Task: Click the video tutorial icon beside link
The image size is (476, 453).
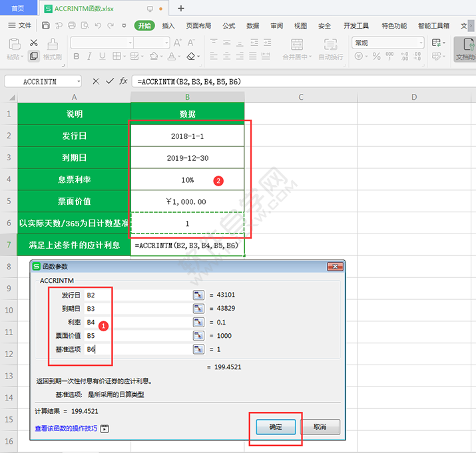Action: pyautogui.click(x=105, y=428)
